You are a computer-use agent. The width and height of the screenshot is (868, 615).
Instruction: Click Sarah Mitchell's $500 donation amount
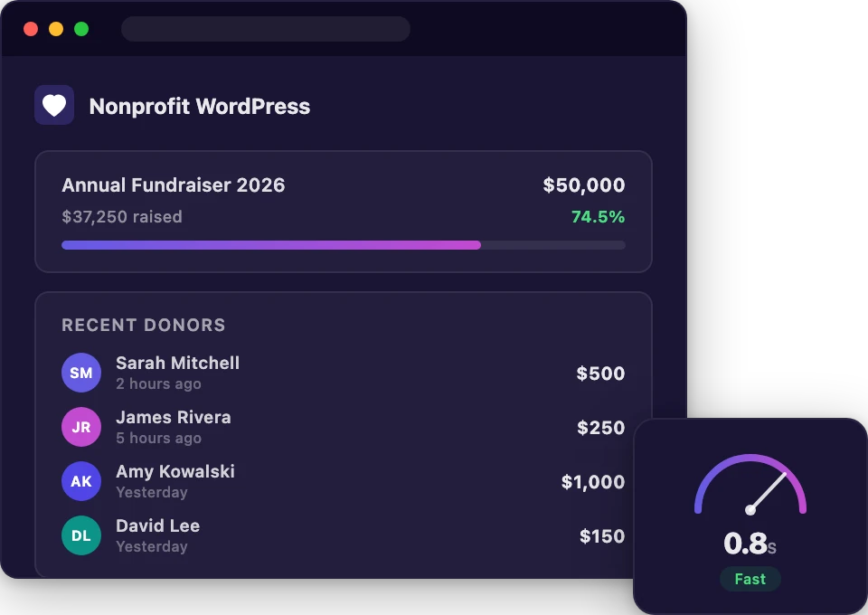coord(601,373)
